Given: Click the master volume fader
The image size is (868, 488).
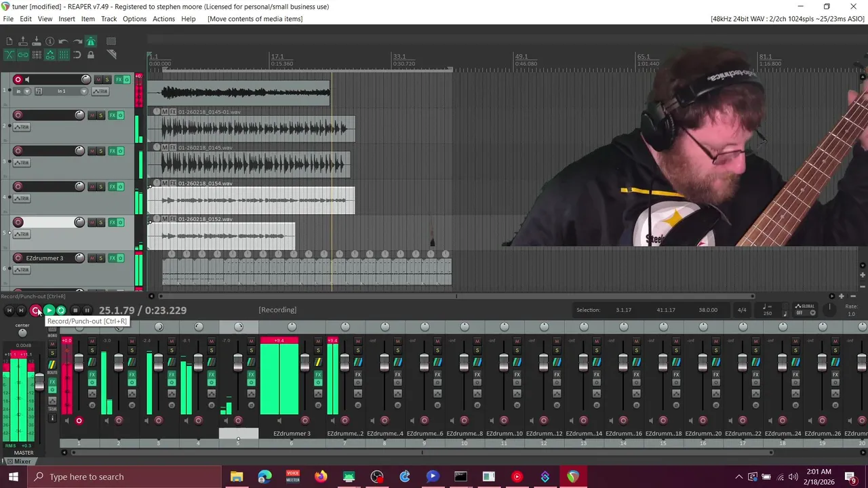Looking at the screenshot, I should [39, 382].
